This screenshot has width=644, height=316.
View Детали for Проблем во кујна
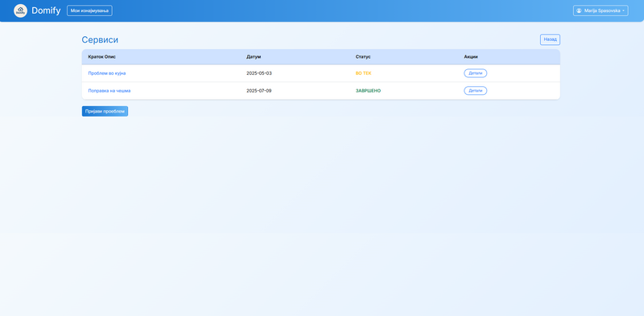coord(475,73)
